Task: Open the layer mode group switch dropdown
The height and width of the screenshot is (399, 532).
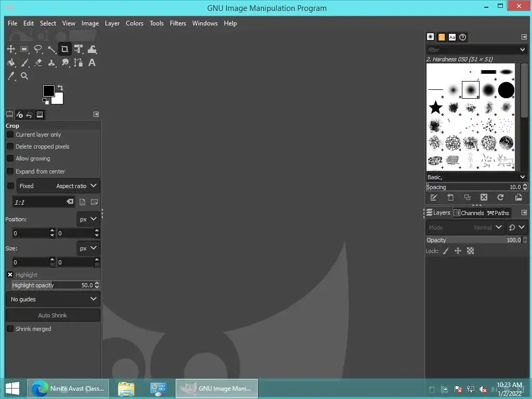Action: [517, 228]
